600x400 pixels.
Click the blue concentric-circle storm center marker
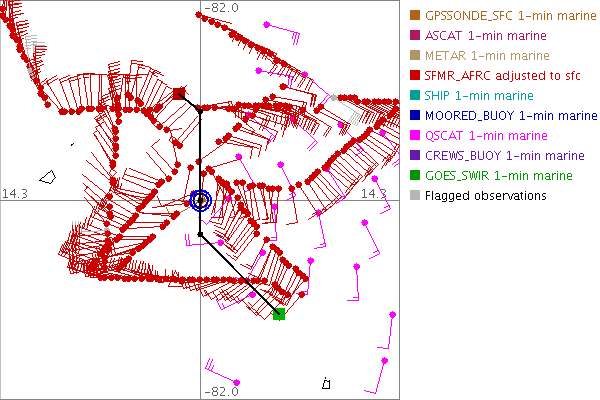coord(200,200)
